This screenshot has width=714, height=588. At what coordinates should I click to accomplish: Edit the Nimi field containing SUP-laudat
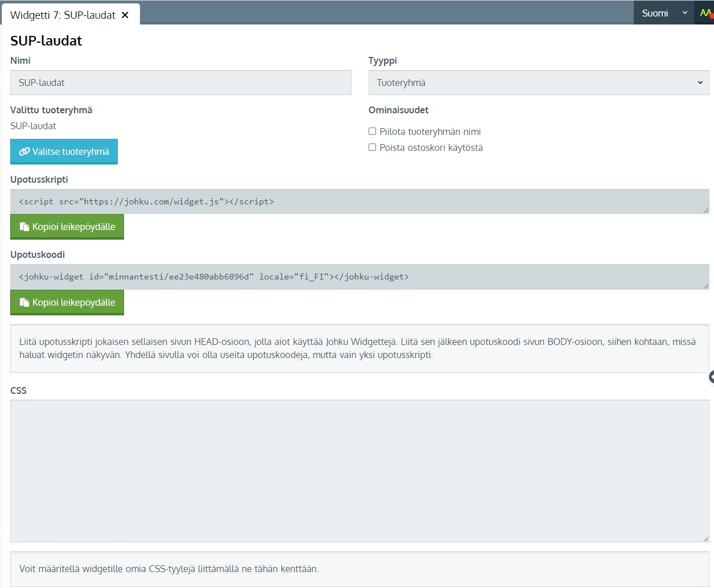pos(181,83)
